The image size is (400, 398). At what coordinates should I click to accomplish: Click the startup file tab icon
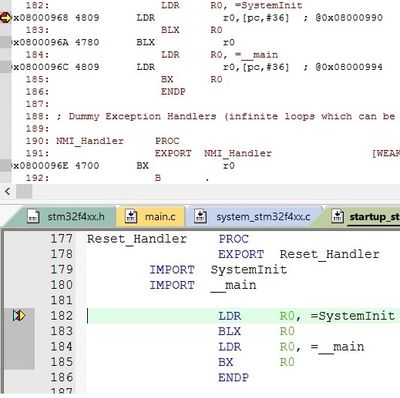(x=338, y=216)
